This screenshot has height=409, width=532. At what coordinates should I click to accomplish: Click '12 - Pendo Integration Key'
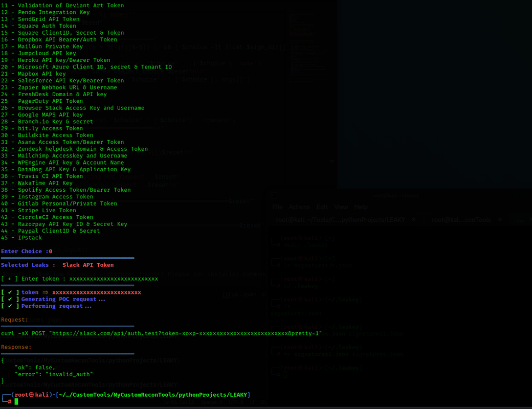pos(45,12)
